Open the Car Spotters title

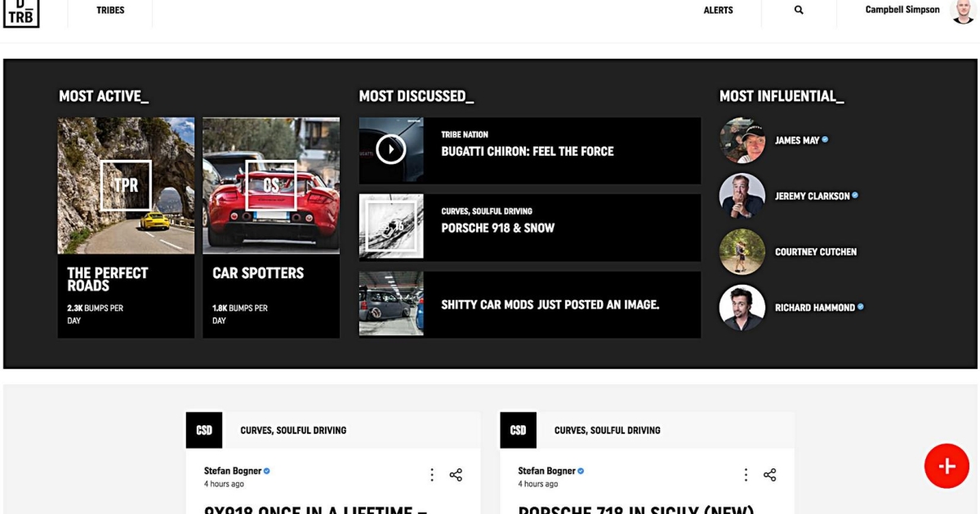[258, 273]
